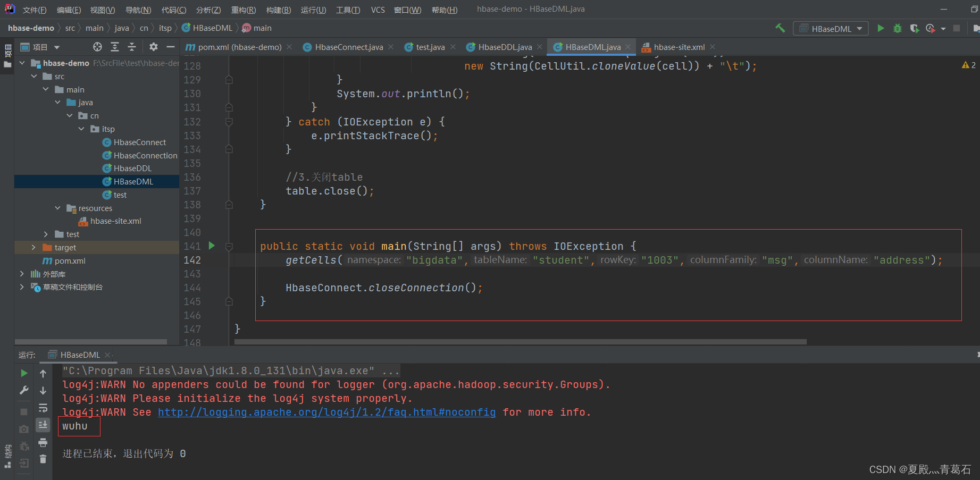Open the 文件(F) menu
This screenshot has width=980, height=480.
coord(35,10)
